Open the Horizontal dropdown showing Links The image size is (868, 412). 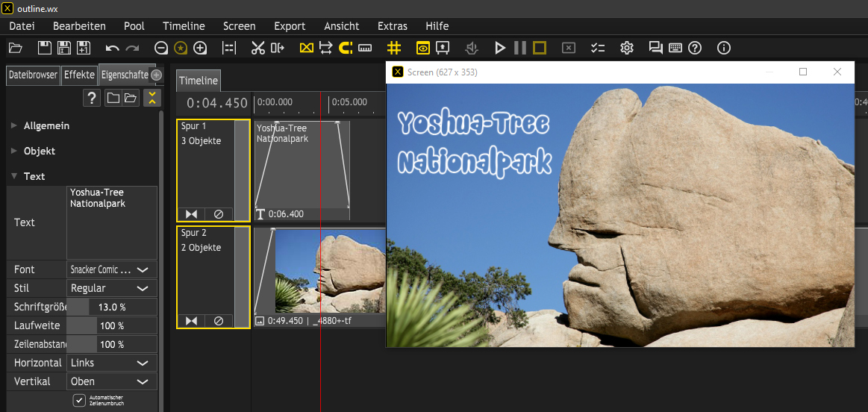[112, 363]
